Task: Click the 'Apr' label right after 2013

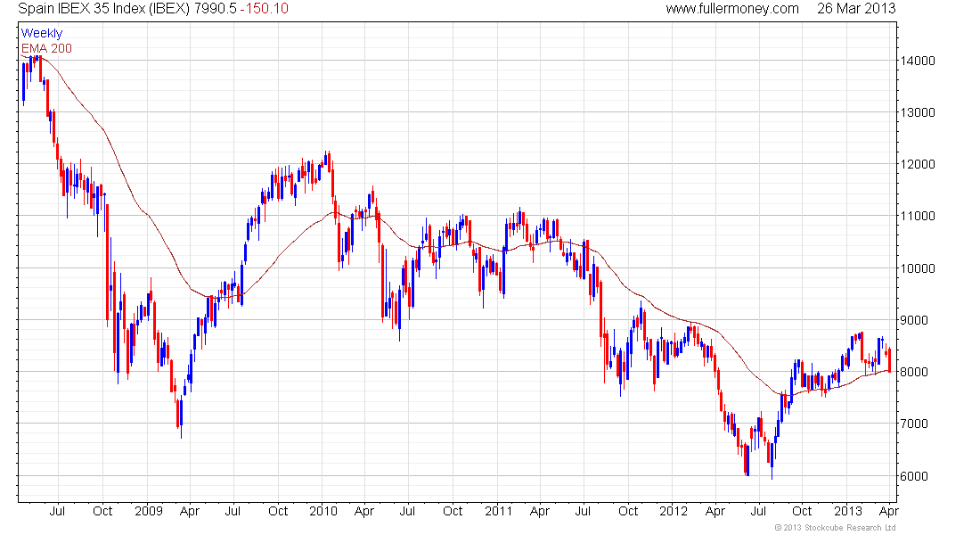Action: 889,511
